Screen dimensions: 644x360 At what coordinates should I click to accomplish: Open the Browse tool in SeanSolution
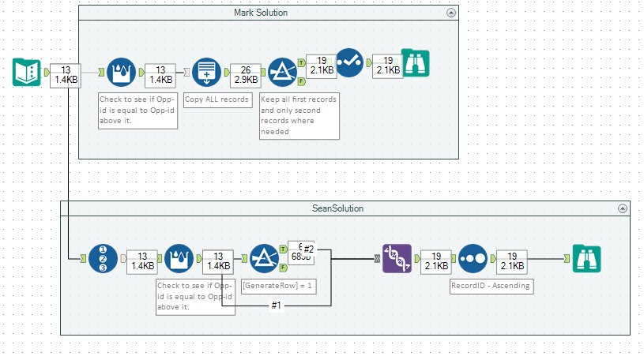586,259
